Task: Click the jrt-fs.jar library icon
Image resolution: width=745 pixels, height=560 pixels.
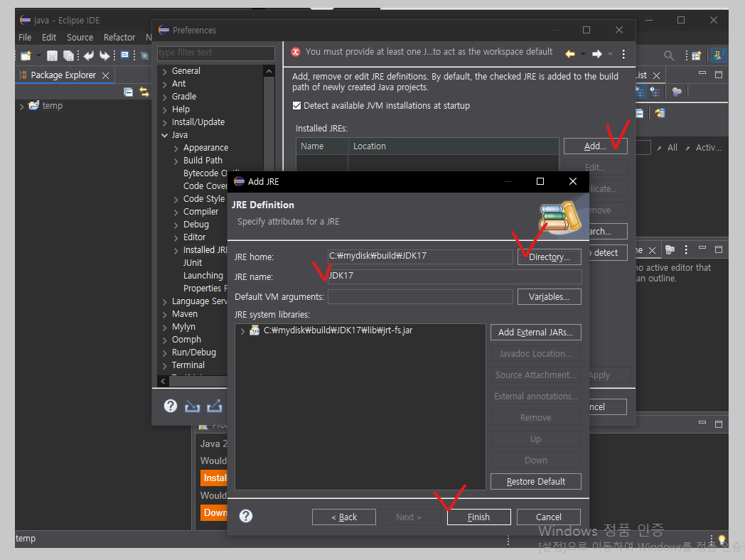Action: (254, 330)
